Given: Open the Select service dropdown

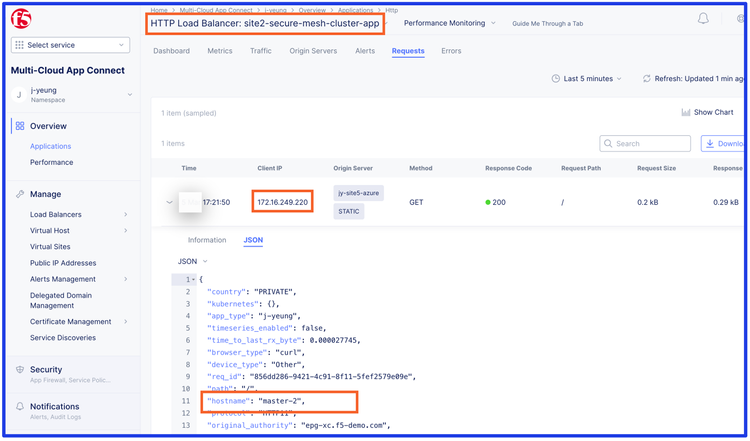Looking at the screenshot, I should (70, 45).
